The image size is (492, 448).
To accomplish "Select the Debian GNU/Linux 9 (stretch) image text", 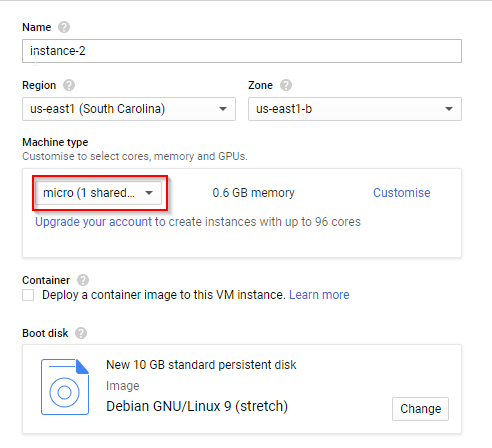I will coord(197,406).
